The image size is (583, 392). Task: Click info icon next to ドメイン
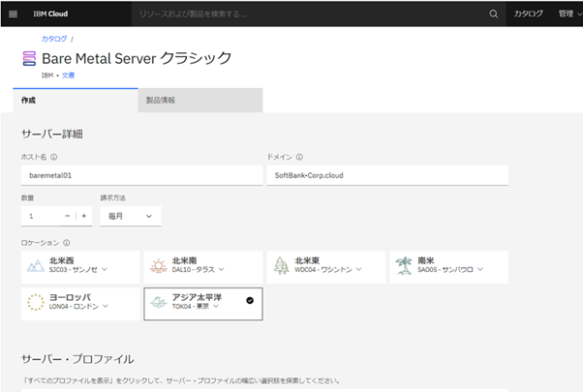299,156
